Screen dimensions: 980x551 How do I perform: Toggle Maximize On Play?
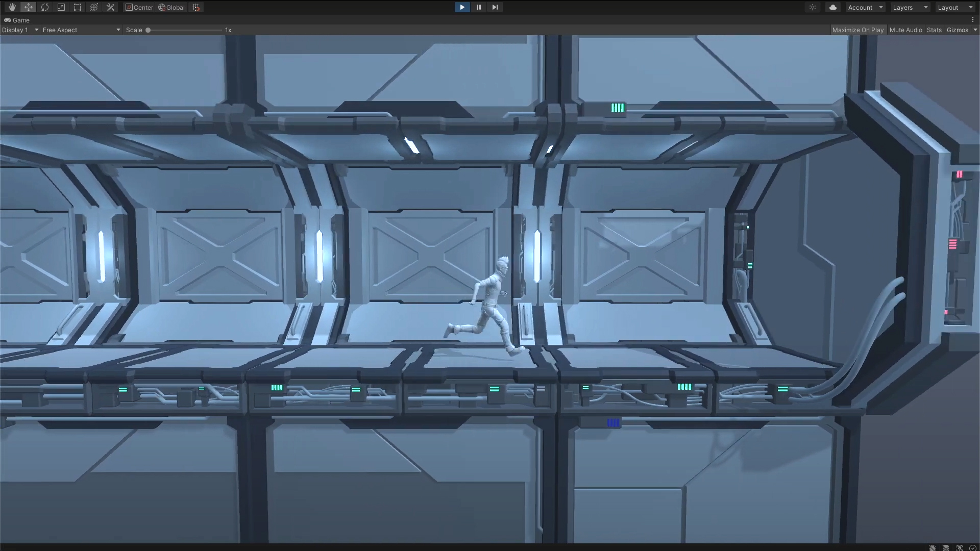[x=857, y=30]
